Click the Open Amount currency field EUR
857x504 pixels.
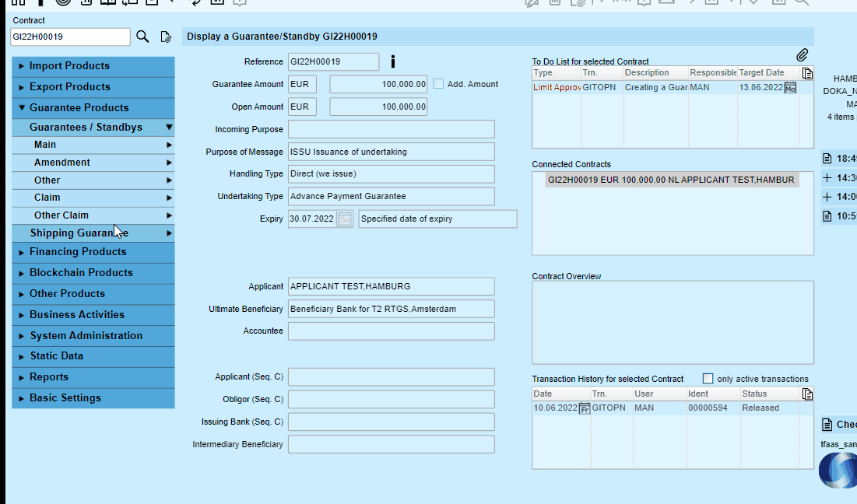(x=302, y=107)
